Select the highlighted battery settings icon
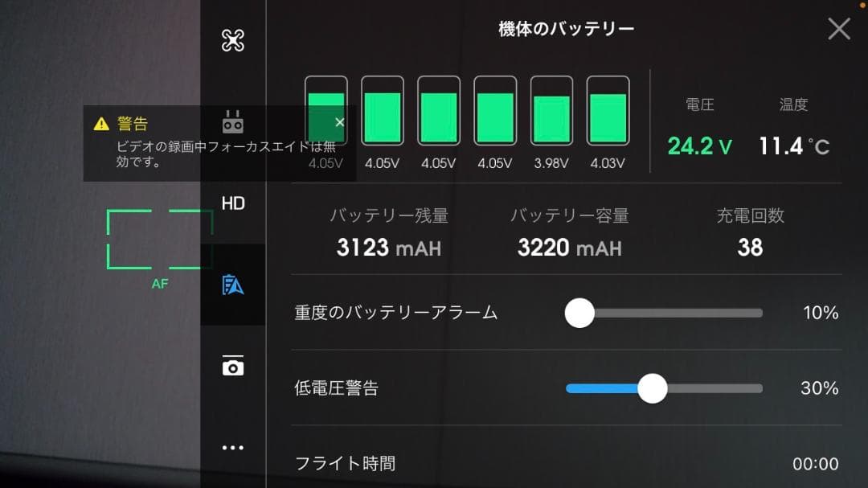 click(232, 285)
